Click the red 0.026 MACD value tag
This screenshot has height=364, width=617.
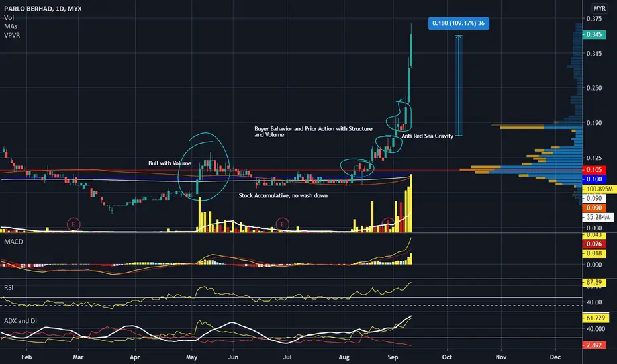tap(594, 244)
